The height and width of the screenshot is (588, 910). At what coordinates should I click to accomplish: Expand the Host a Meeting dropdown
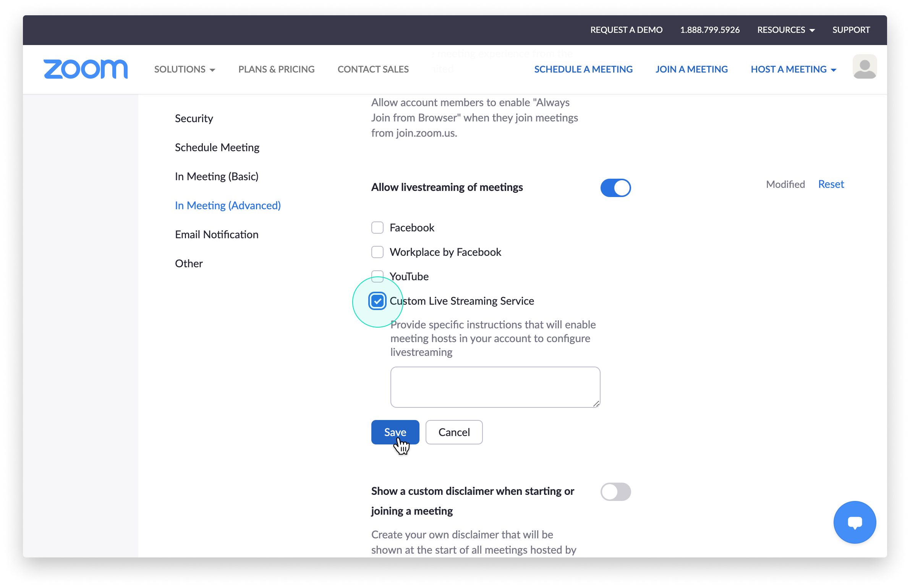click(x=793, y=69)
